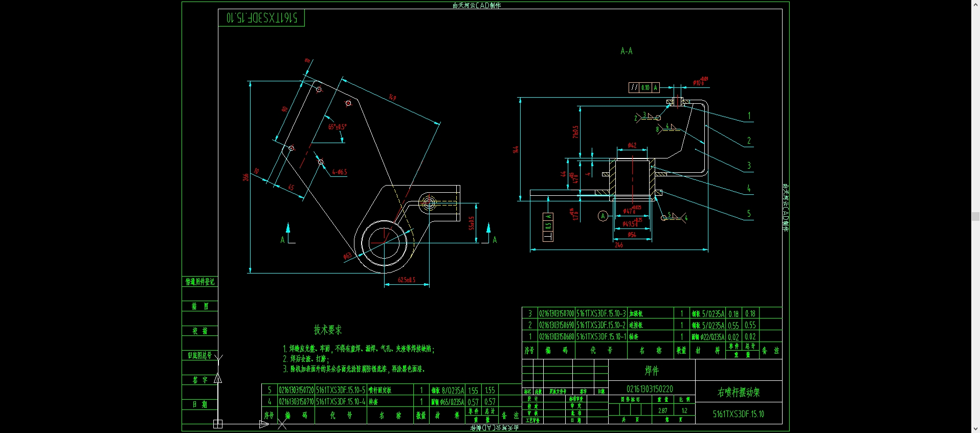The height and width of the screenshot is (433, 980).
Task: Click the code 5161TXS3DF.15.10-3 in parts list
Action: click(x=601, y=313)
